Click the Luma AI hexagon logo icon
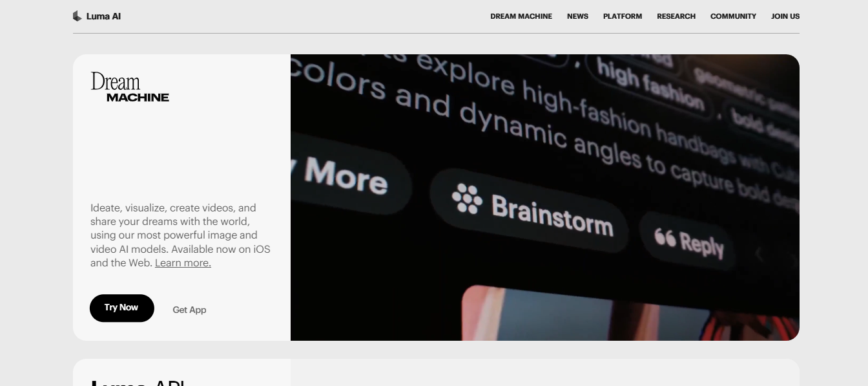The height and width of the screenshot is (386, 868). pos(77,16)
